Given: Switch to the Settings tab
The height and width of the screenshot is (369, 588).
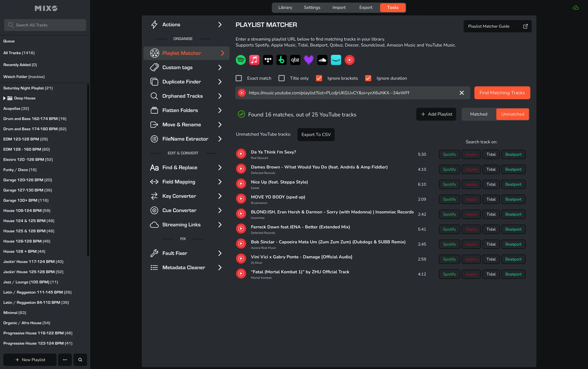Looking at the screenshot, I should click(312, 8).
